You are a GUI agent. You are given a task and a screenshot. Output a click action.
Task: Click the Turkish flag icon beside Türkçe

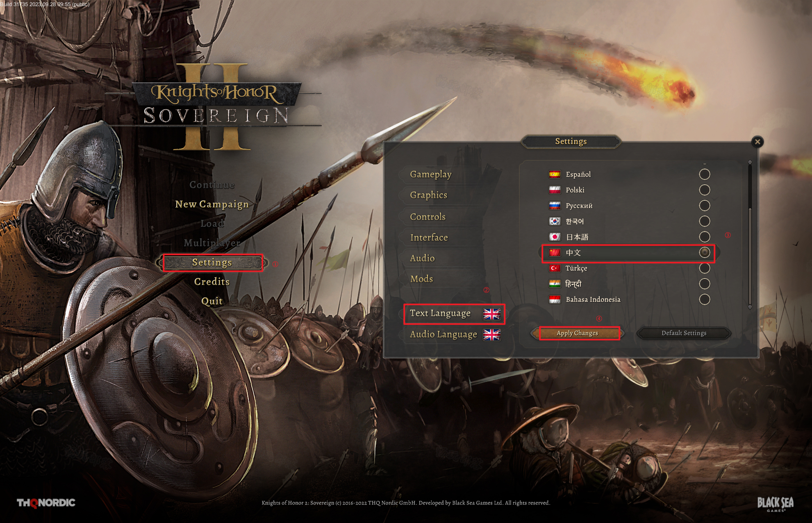tap(555, 268)
